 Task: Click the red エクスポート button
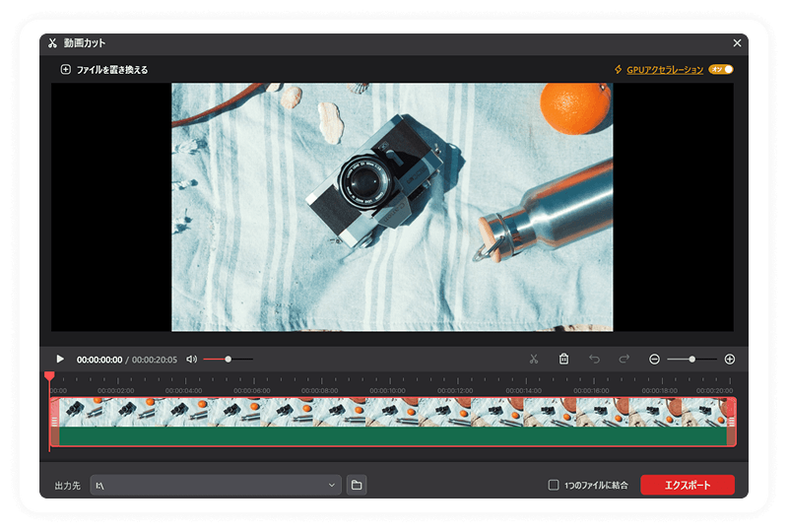(688, 485)
